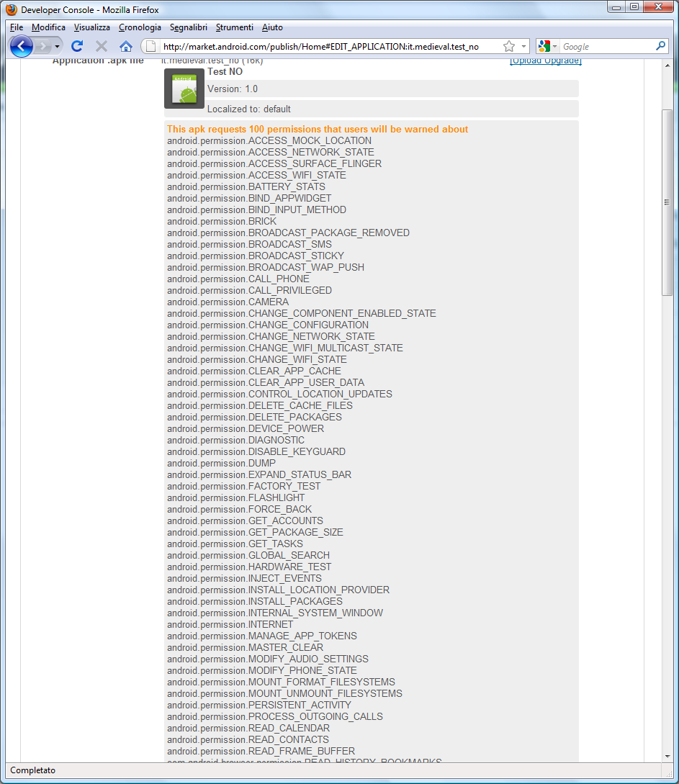
Task: Select the GET_ACCOUNTS permission line
Action: 245,521
